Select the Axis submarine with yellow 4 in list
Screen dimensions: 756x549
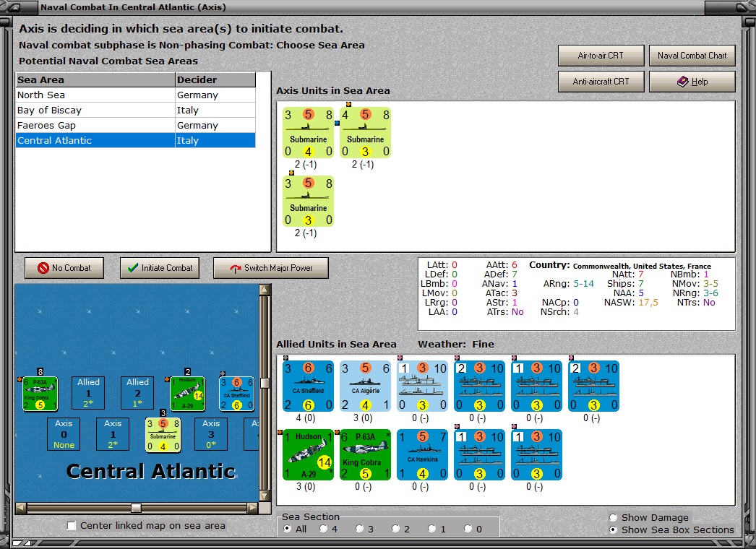[x=308, y=132]
